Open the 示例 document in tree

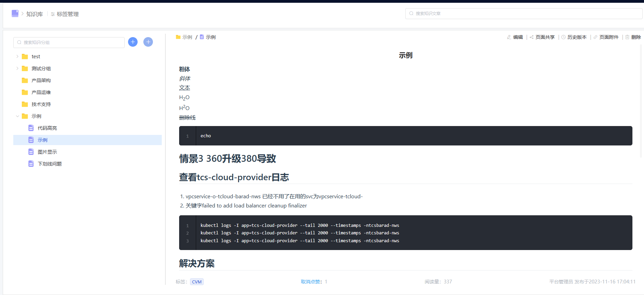tap(88, 140)
